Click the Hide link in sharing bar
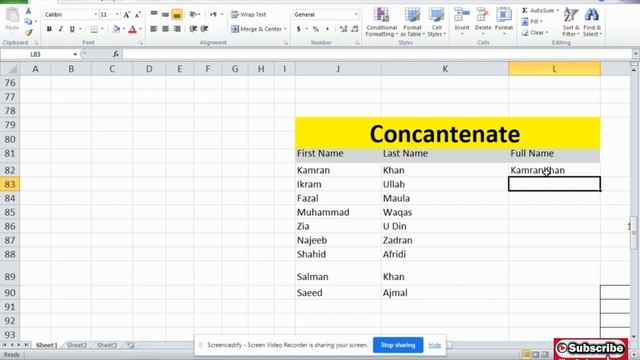640x360 pixels. click(434, 345)
